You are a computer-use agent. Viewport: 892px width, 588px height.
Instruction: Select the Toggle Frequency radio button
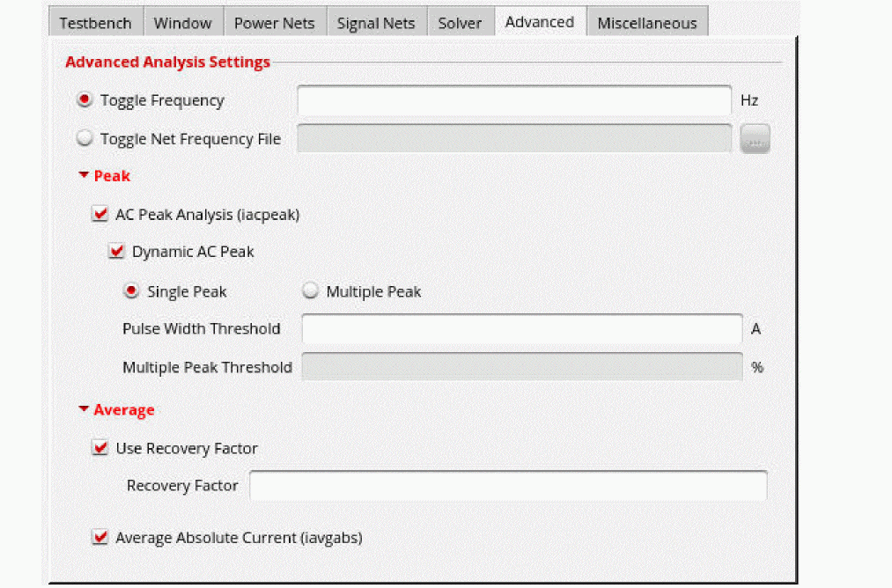[85, 100]
